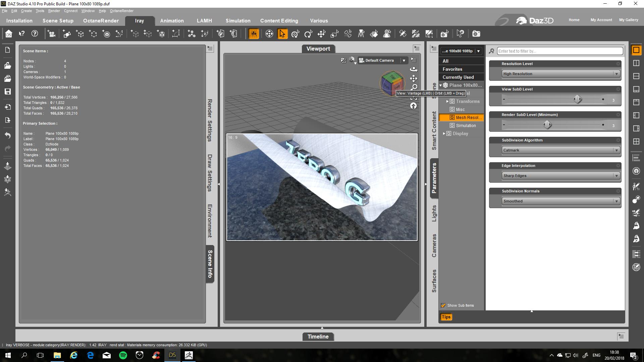This screenshot has height=362, width=644.
Task: Toggle the single-pane layout icon at top right
Action: pos(636,50)
